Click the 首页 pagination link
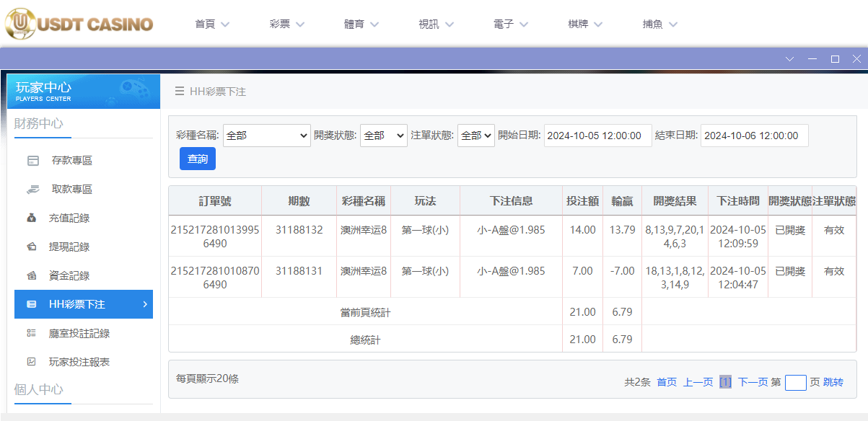 665,383
